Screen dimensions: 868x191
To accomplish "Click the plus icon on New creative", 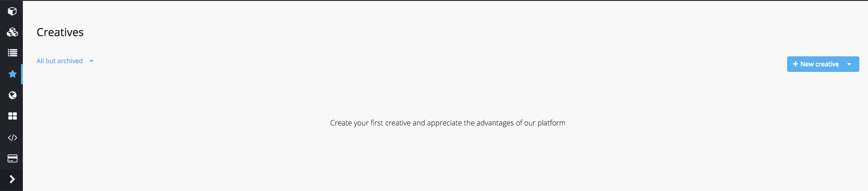I will tap(795, 64).
